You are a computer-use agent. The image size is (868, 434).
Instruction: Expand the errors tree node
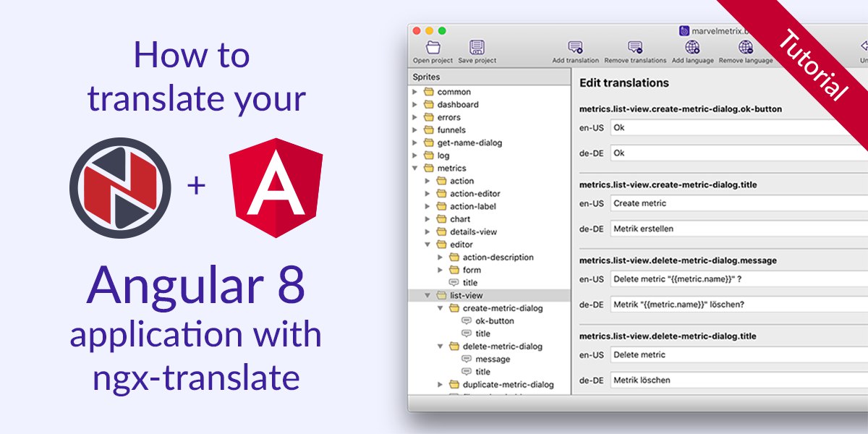(414, 117)
